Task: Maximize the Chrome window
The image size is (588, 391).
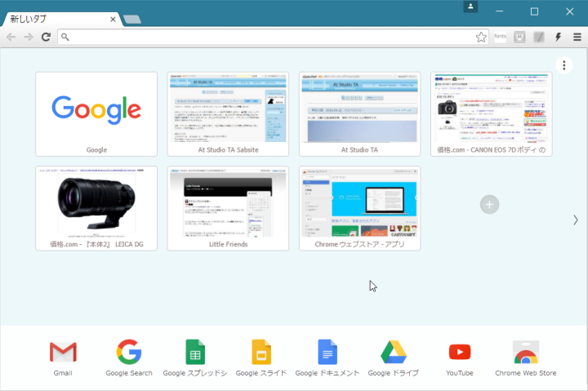Action: [x=534, y=11]
